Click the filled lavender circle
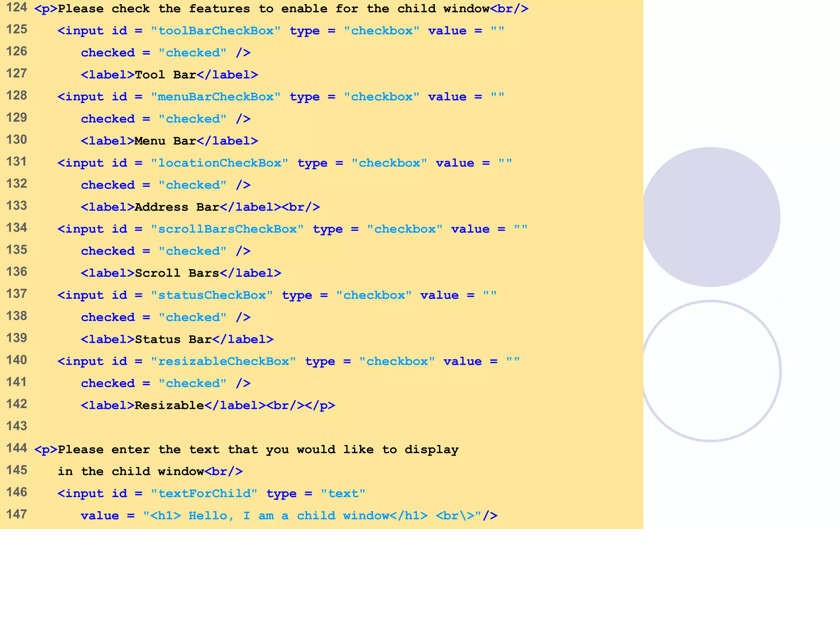The height and width of the screenshot is (630, 840). (x=711, y=217)
